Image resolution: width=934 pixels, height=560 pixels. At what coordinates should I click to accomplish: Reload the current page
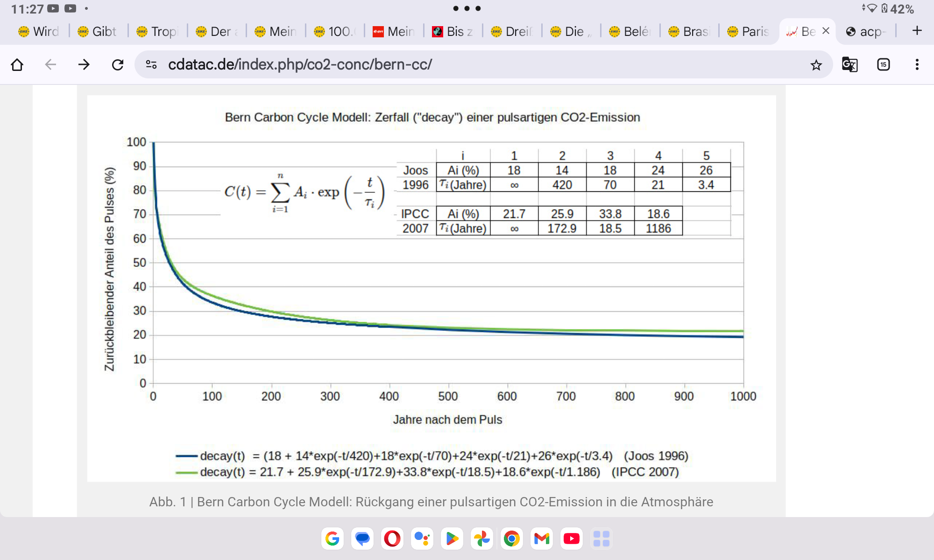click(x=118, y=64)
